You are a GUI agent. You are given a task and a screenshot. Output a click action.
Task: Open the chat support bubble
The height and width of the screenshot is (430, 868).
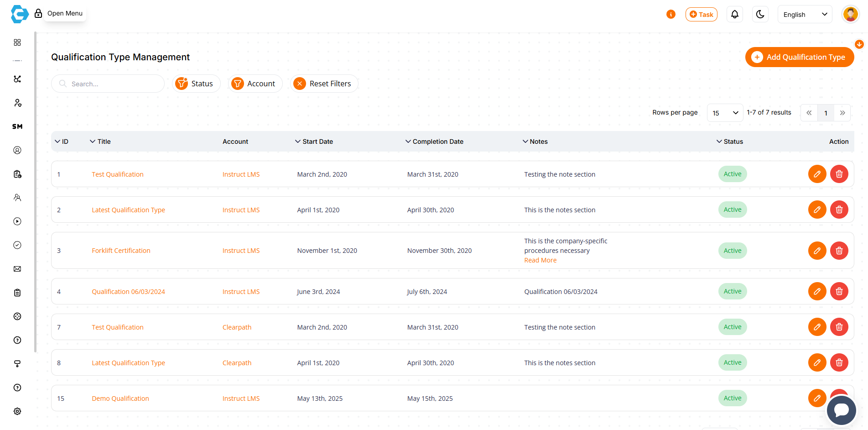pos(842,410)
